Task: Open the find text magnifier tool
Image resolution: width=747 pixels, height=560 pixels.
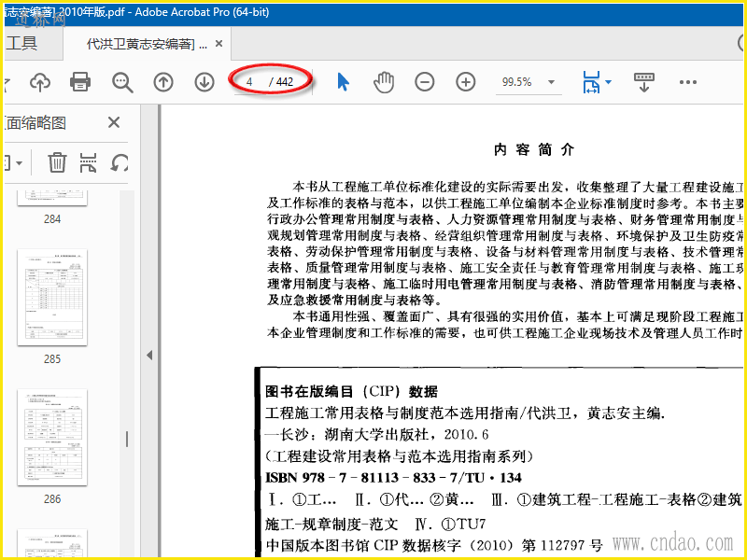Action: [x=122, y=82]
